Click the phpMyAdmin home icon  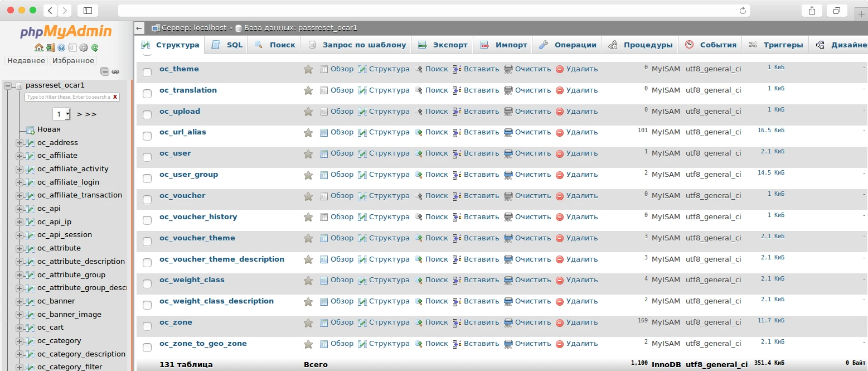(x=38, y=48)
